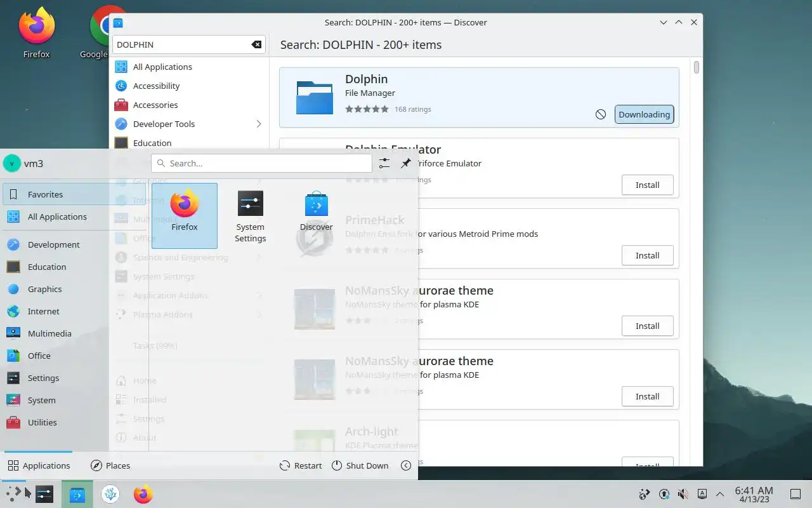Open the Multimedia category in launcher
Viewport: 812px width, 508px height.
(74, 333)
